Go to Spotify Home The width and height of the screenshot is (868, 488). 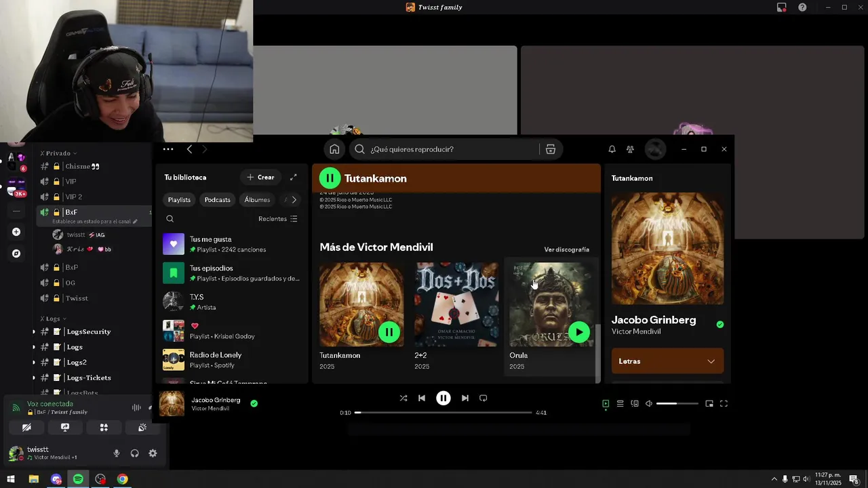pyautogui.click(x=334, y=149)
